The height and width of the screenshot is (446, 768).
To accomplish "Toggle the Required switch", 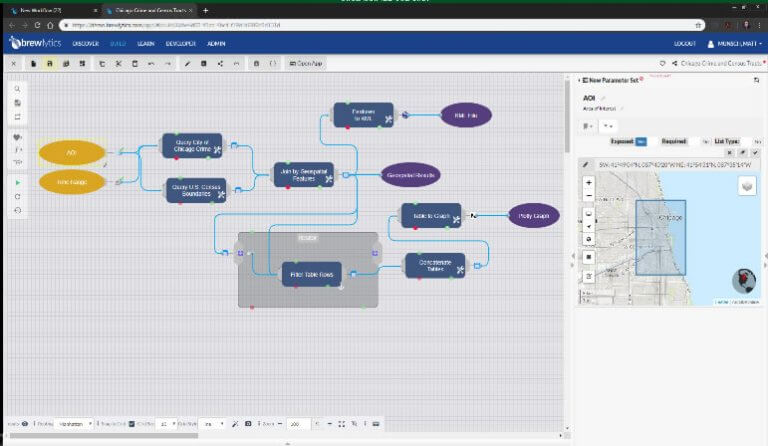I will 706,142.
